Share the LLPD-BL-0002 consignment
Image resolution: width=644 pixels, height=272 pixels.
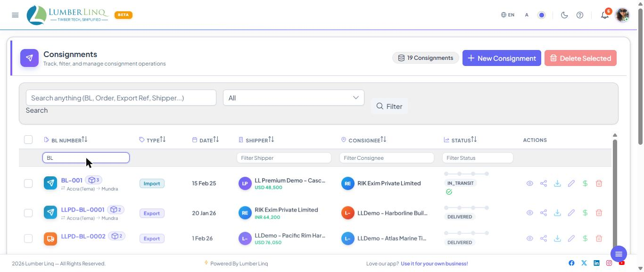544,239
